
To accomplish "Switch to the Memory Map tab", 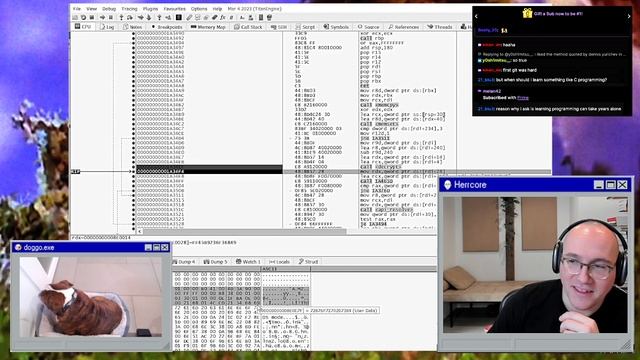I will (208, 27).
